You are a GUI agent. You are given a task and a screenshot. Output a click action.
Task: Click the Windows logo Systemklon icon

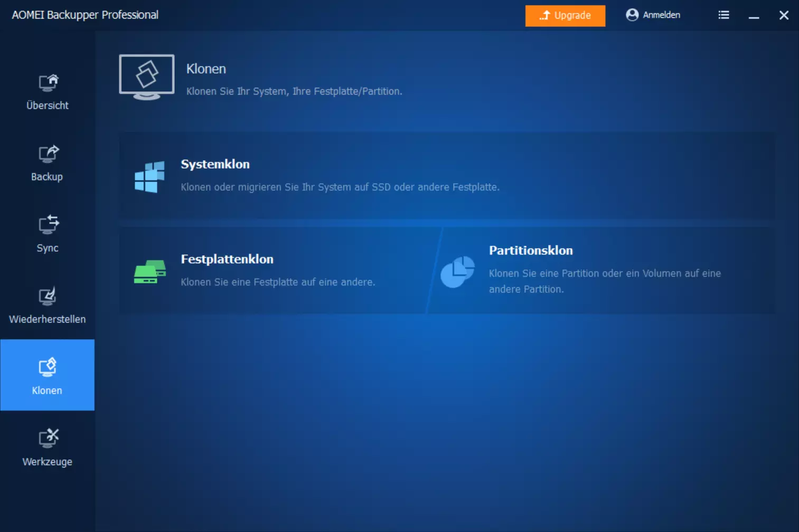(149, 177)
